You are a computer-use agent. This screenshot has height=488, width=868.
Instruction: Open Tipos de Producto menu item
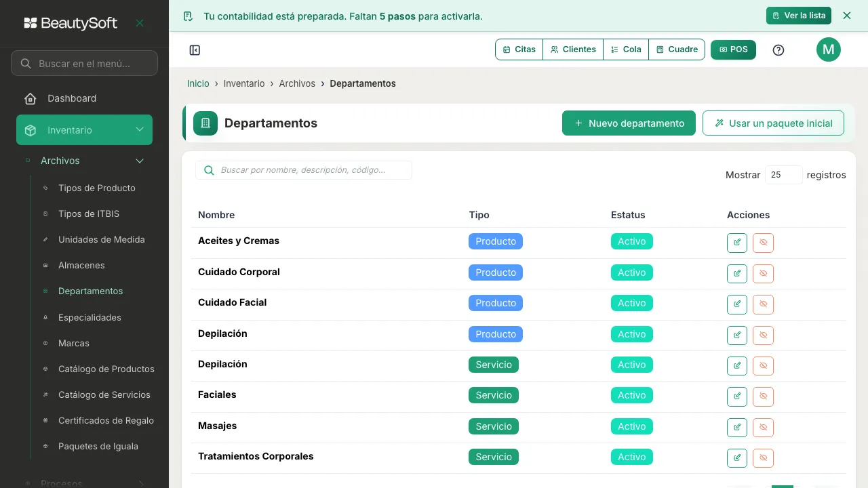click(97, 188)
